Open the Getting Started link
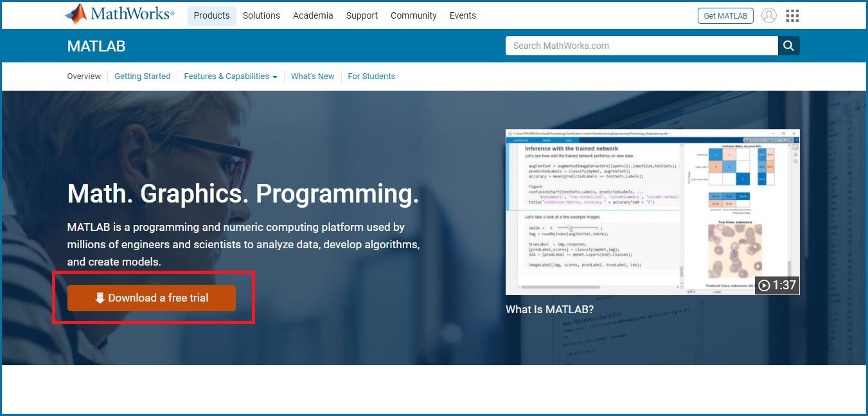The width and height of the screenshot is (868, 416). point(143,77)
